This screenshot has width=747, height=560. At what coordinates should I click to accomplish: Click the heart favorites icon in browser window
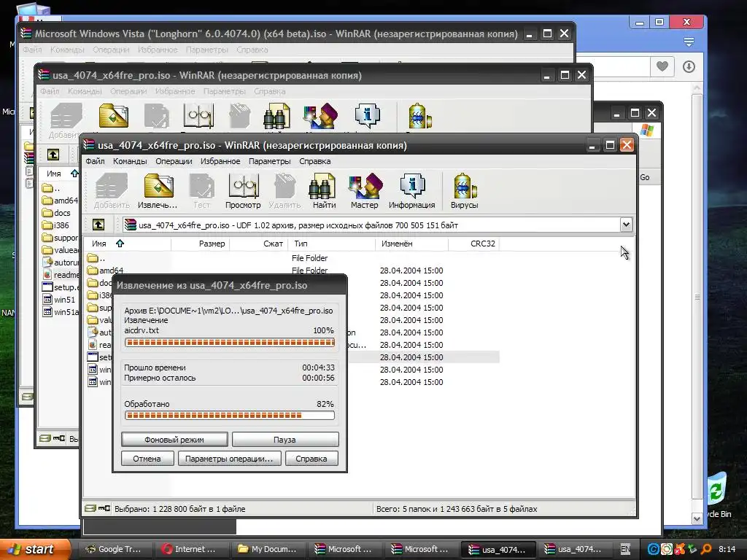pos(662,66)
